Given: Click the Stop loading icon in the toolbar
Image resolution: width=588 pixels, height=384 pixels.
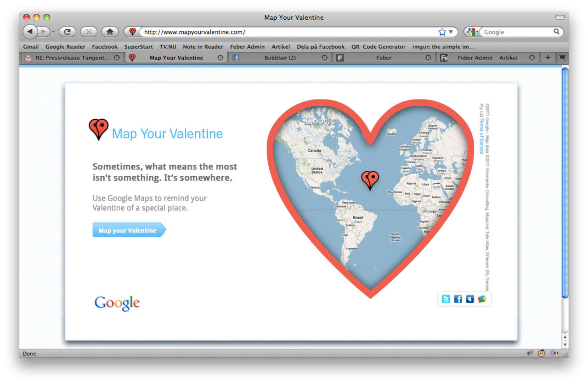Looking at the screenshot, I should [88, 32].
